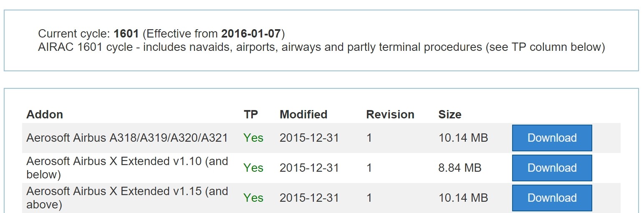
Task: Click the effective date 2016-01-07
Action: [x=251, y=34]
